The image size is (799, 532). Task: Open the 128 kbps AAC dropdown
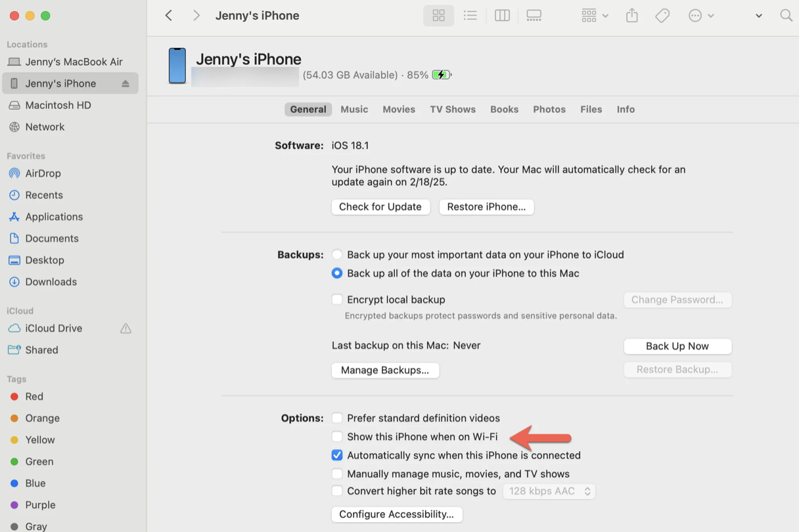pos(549,491)
